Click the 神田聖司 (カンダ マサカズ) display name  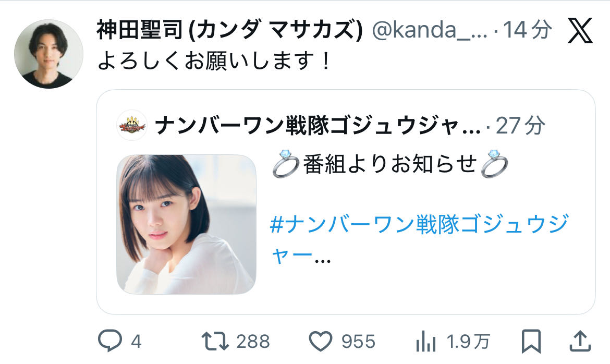(x=229, y=30)
